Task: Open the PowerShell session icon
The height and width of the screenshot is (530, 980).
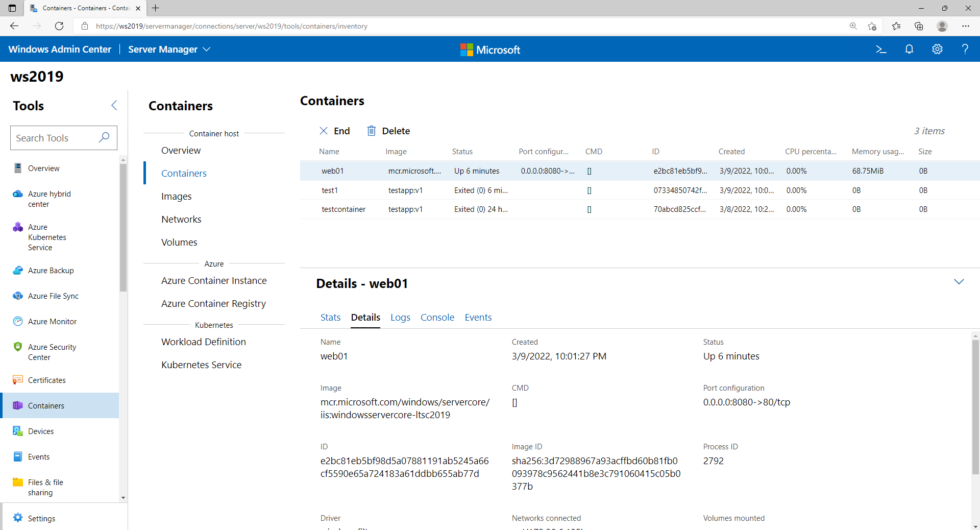Action: pos(881,49)
